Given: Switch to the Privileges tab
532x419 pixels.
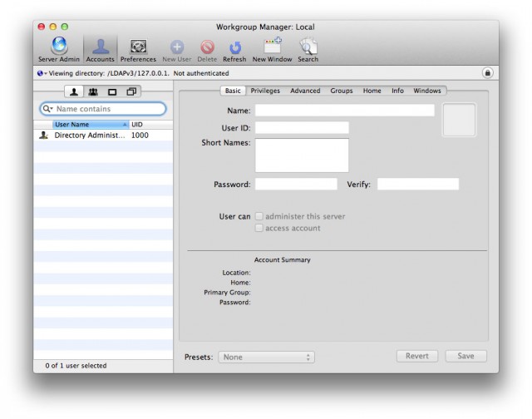Looking at the screenshot, I should [x=265, y=91].
